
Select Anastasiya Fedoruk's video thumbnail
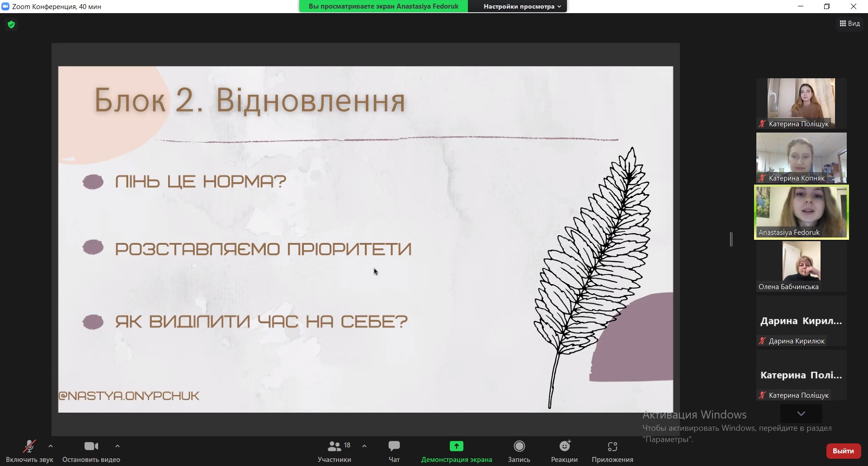click(x=801, y=212)
